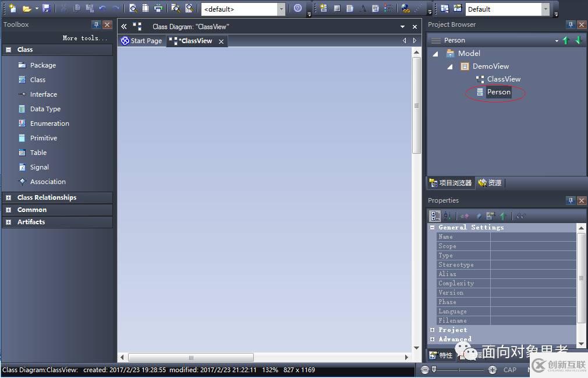Screen dimensions: 588x378
Task: Expand the Common toolbox group
Action: pos(9,210)
